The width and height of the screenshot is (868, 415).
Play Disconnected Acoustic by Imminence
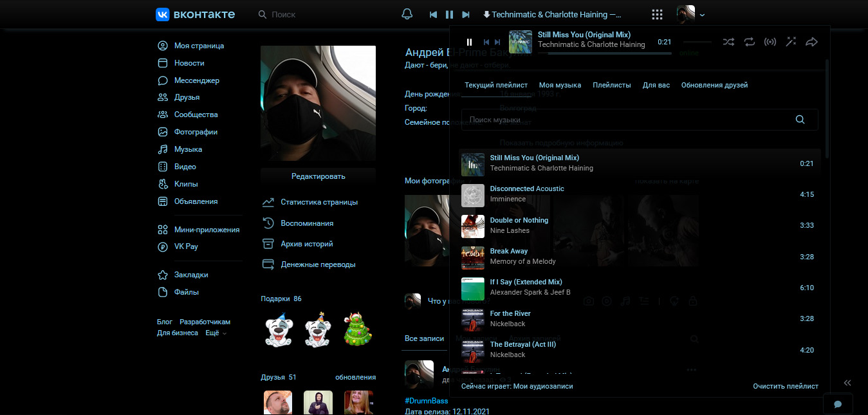point(640,194)
